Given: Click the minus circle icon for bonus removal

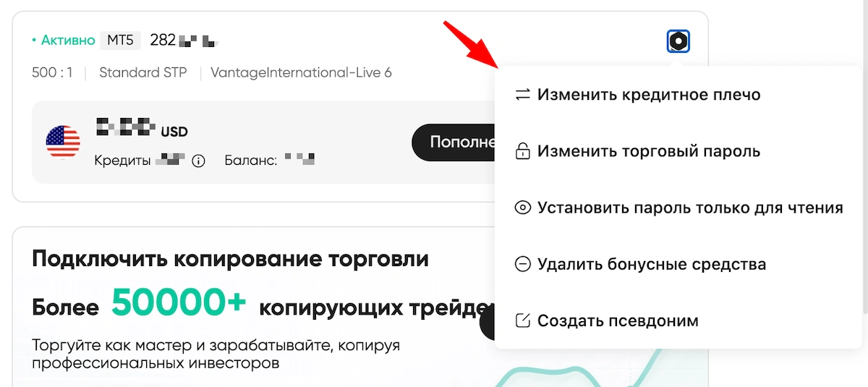Looking at the screenshot, I should [x=522, y=264].
